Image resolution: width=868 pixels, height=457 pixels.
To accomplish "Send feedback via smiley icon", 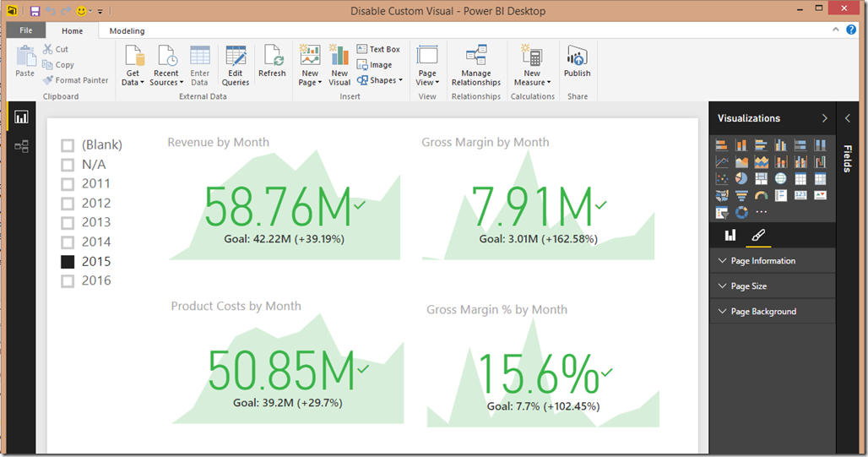I will [81, 11].
